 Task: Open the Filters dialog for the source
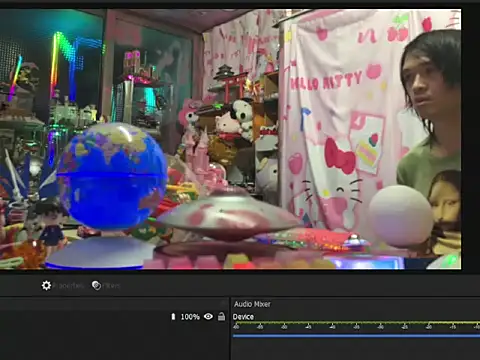coord(106,286)
